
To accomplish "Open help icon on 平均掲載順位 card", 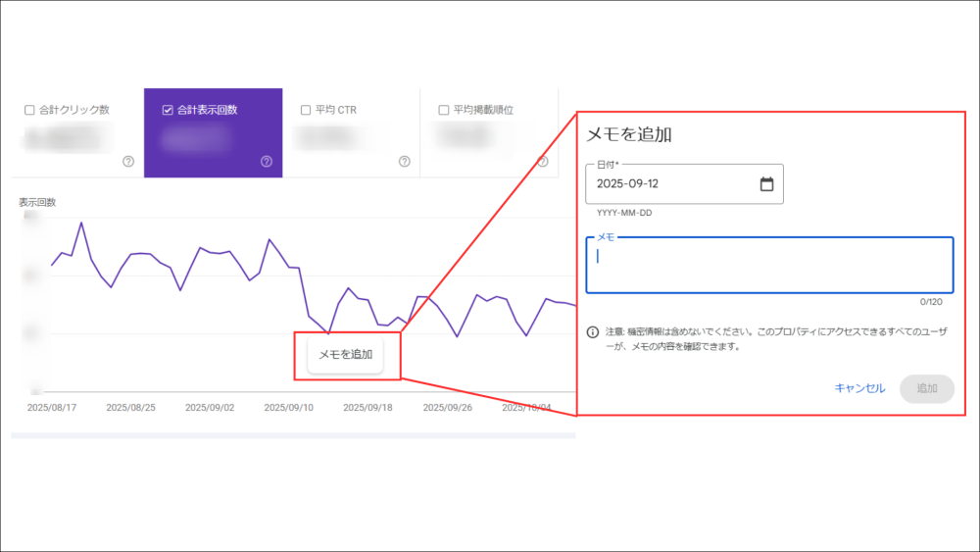I will (543, 162).
